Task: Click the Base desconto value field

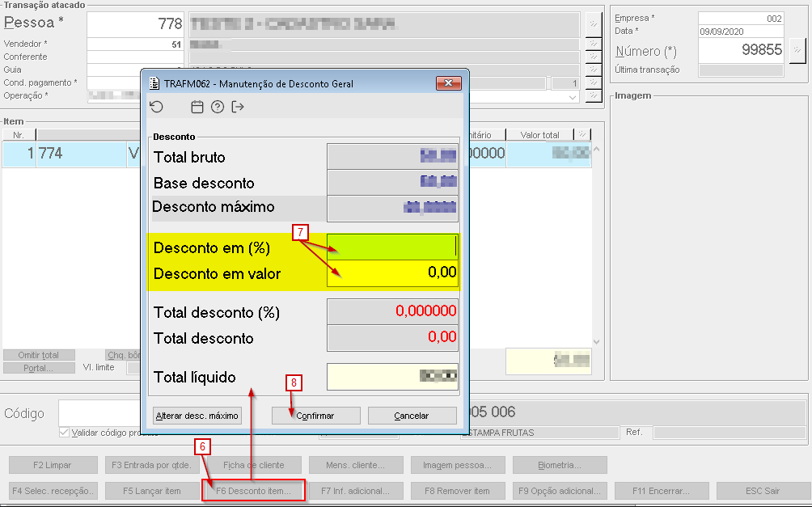Action: [392, 182]
